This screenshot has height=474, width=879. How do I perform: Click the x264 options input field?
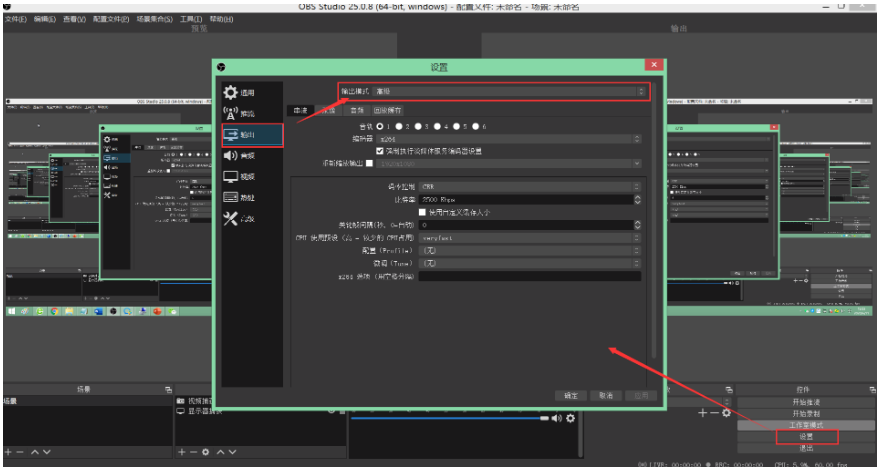click(530, 276)
